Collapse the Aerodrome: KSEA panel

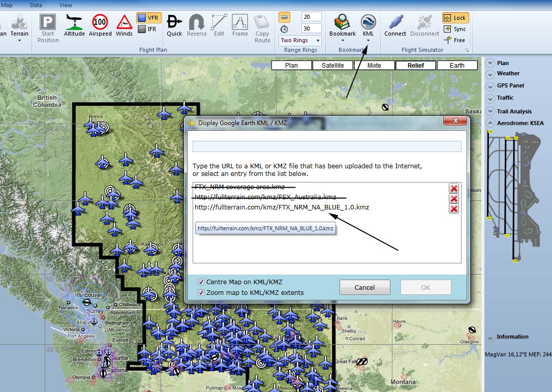(490, 123)
